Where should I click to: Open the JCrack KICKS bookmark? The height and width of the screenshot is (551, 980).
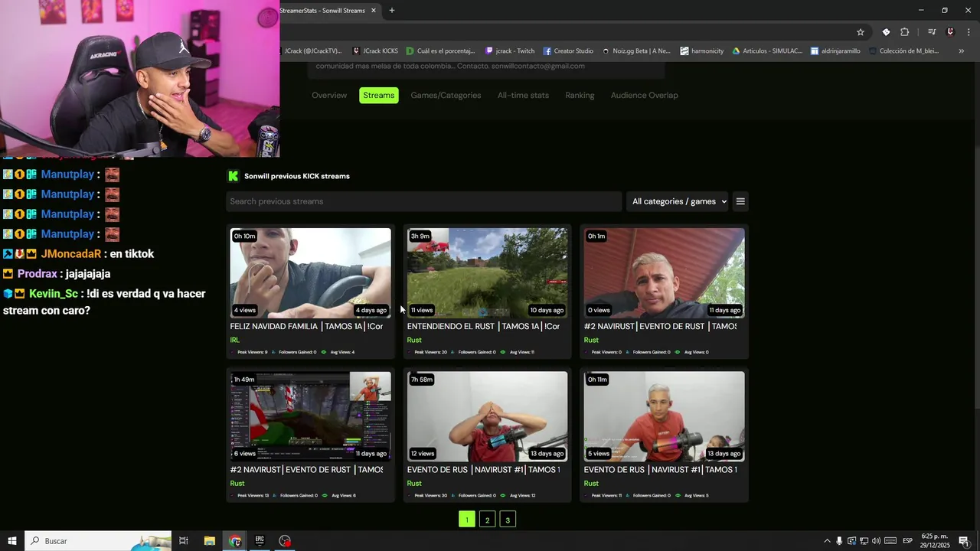pos(375,51)
